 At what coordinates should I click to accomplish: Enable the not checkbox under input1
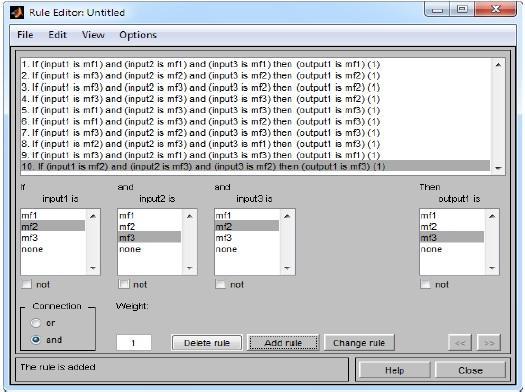point(26,284)
